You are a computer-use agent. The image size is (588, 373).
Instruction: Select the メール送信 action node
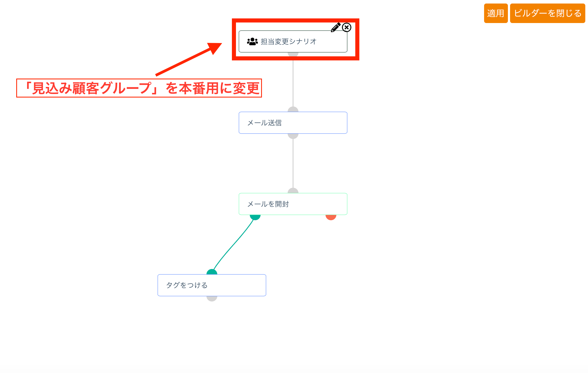pos(293,123)
